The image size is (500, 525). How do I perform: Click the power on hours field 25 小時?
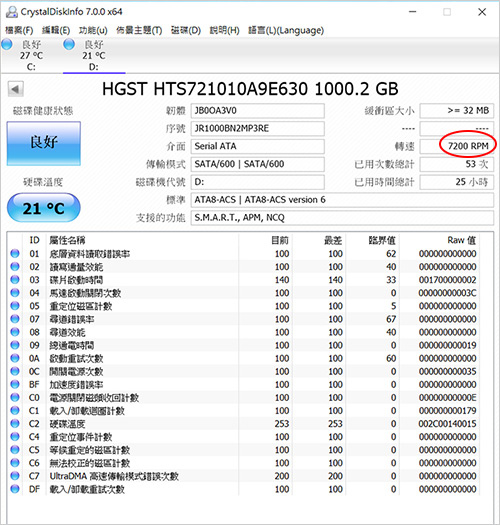(457, 182)
